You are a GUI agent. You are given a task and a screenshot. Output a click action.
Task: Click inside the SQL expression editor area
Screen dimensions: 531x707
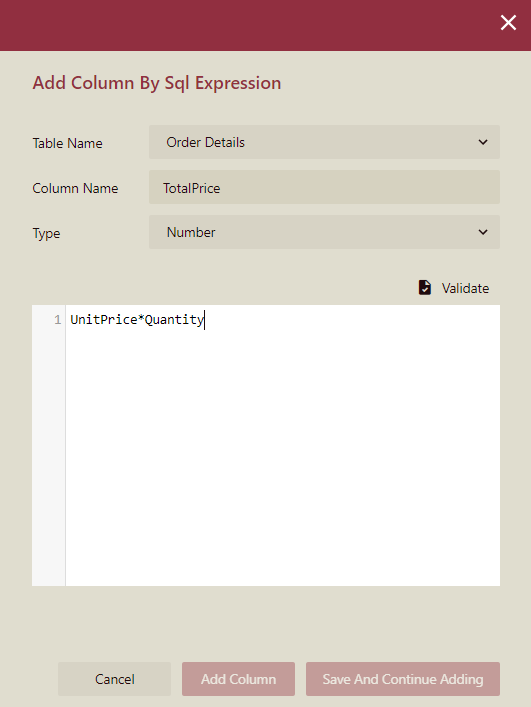point(283,445)
